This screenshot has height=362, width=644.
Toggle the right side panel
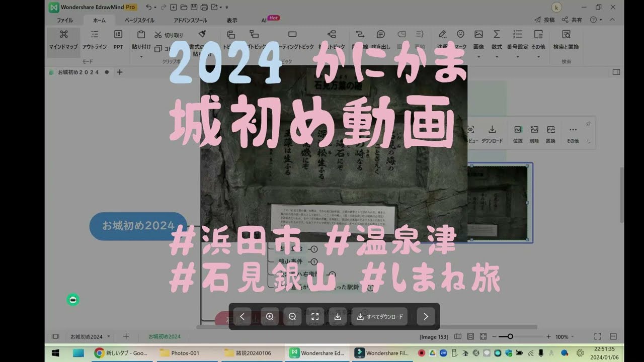(616, 72)
